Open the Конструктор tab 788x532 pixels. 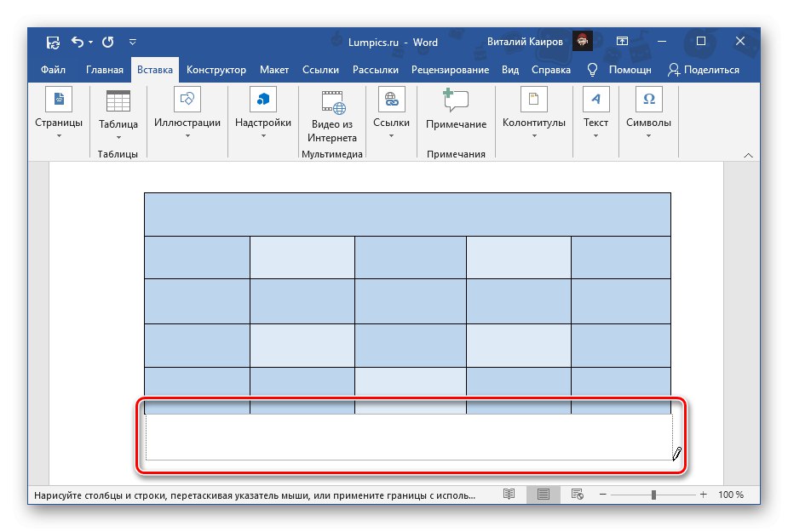click(x=216, y=70)
